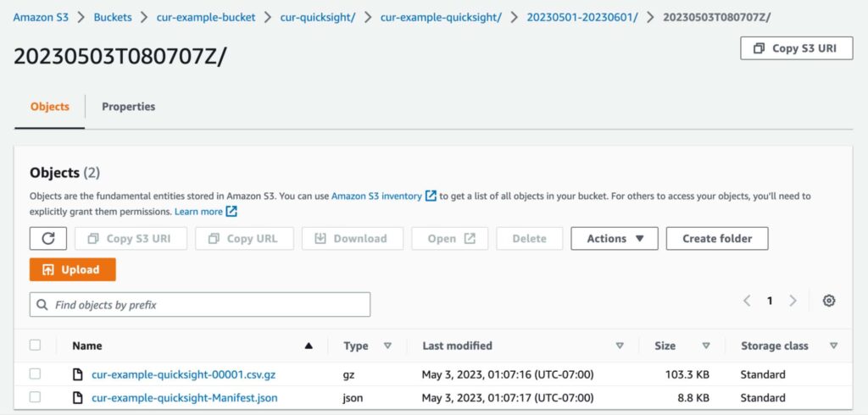Go to Amazon S3 breadcrumb

[41, 17]
